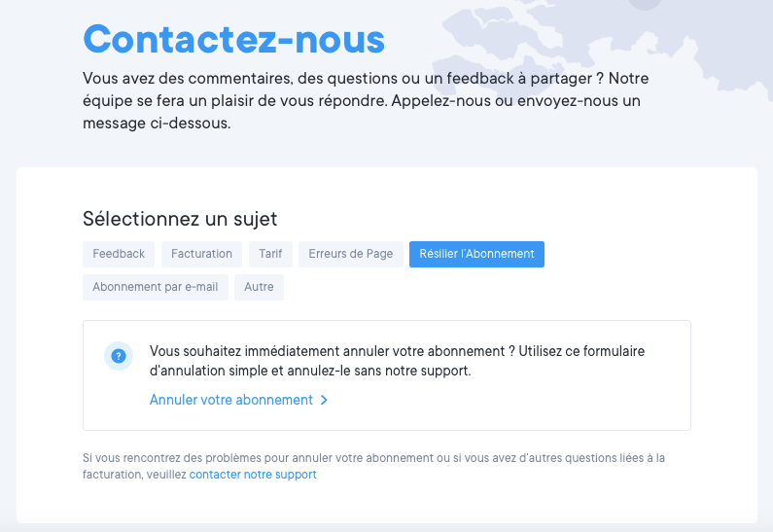
Task: Open the Annuler votre abonnement link
Action: click(231, 400)
